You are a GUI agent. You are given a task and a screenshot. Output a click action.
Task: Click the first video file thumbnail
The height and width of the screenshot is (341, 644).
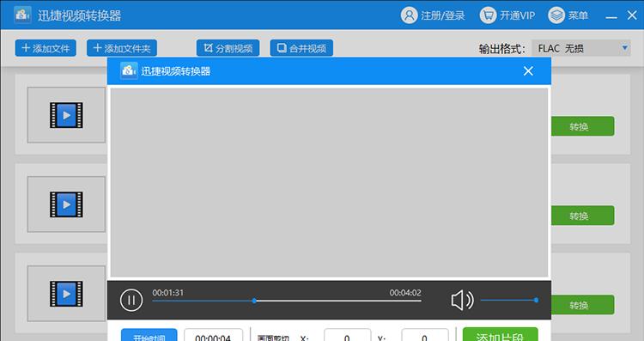[x=66, y=115]
